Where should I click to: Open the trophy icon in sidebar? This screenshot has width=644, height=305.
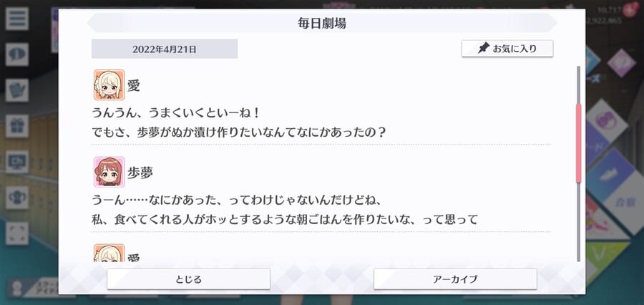(17, 198)
